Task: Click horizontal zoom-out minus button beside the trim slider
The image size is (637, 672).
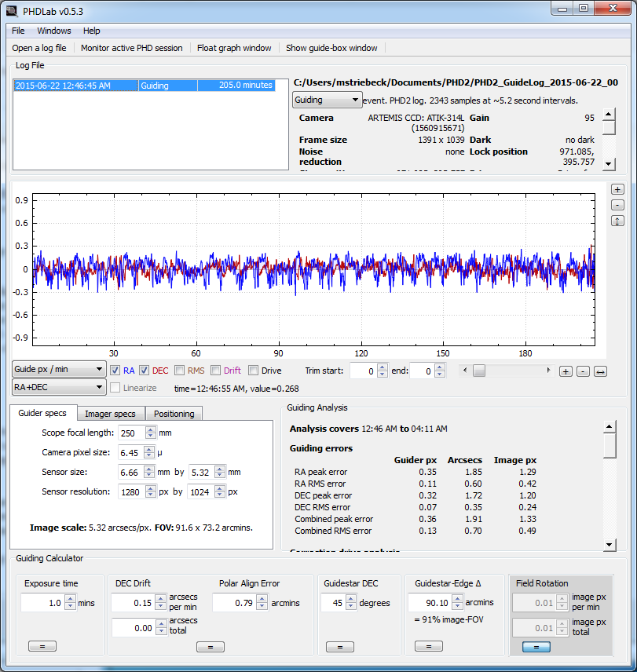Action: coord(583,371)
